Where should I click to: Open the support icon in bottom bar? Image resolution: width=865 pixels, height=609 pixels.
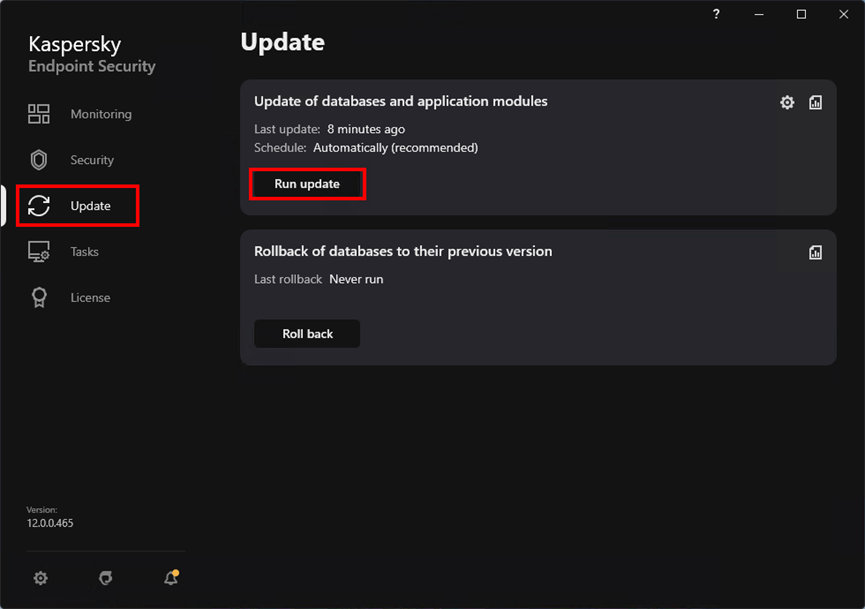click(105, 578)
